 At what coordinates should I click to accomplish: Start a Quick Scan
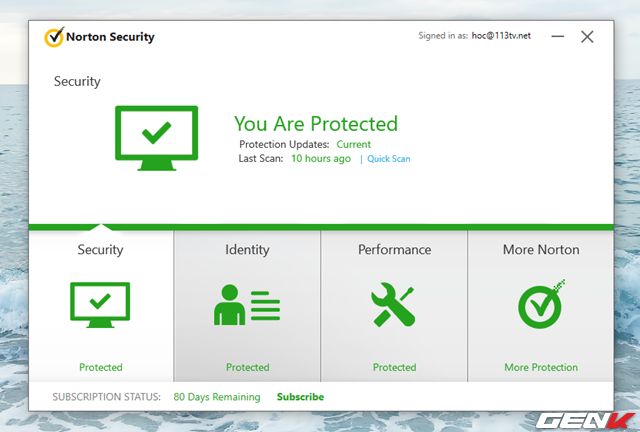coord(389,159)
